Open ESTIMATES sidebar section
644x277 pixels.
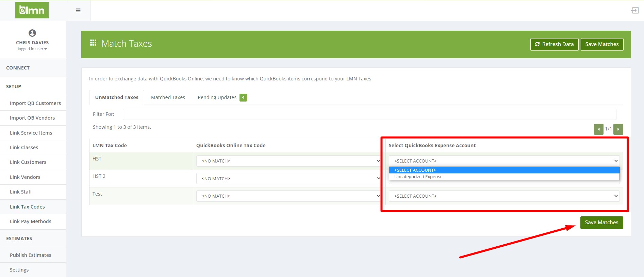point(33,238)
